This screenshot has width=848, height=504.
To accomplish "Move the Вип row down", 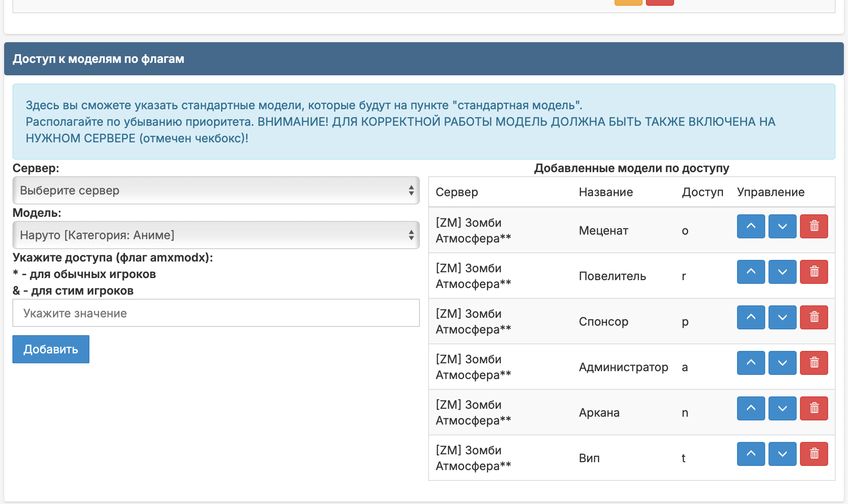I will [782, 454].
